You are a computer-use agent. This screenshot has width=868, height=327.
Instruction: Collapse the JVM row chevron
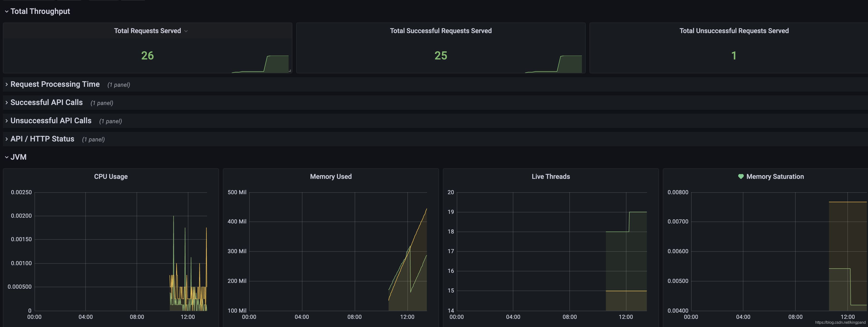(6, 157)
